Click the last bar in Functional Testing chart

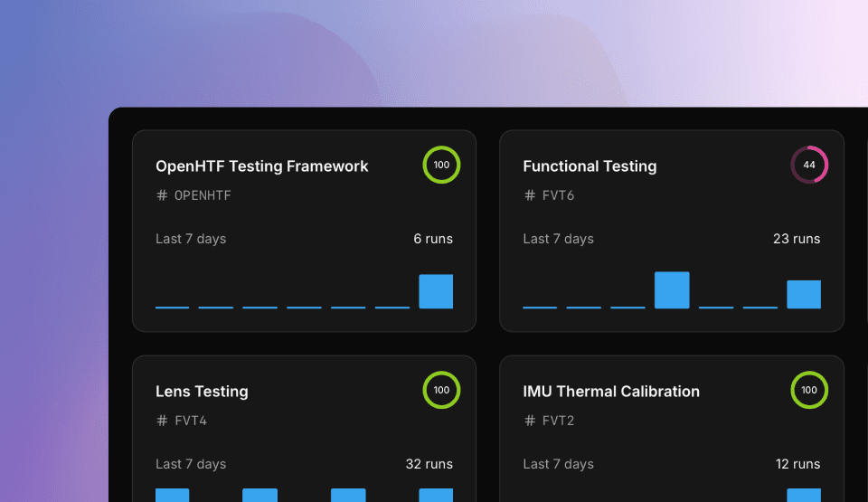[804, 295]
